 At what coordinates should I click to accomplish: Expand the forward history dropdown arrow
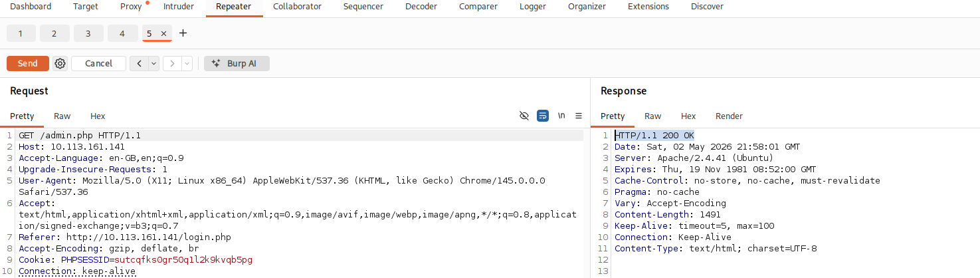[187, 64]
